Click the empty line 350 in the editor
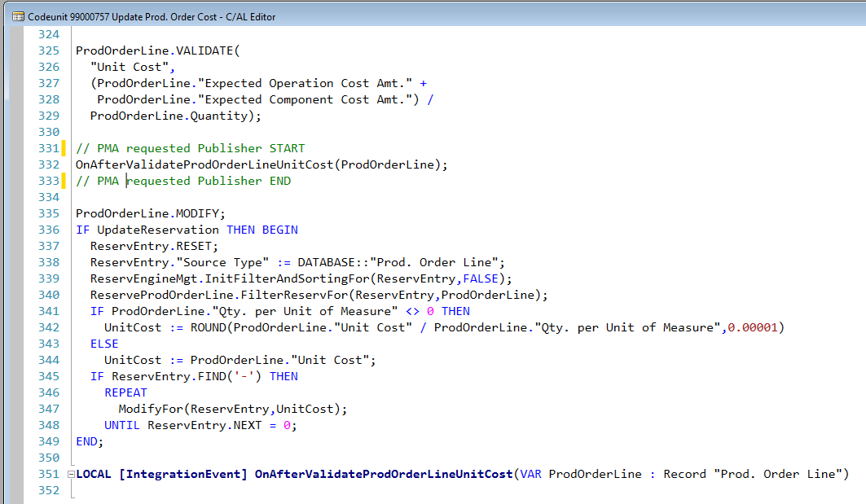This screenshot has width=866, height=504. [163, 458]
